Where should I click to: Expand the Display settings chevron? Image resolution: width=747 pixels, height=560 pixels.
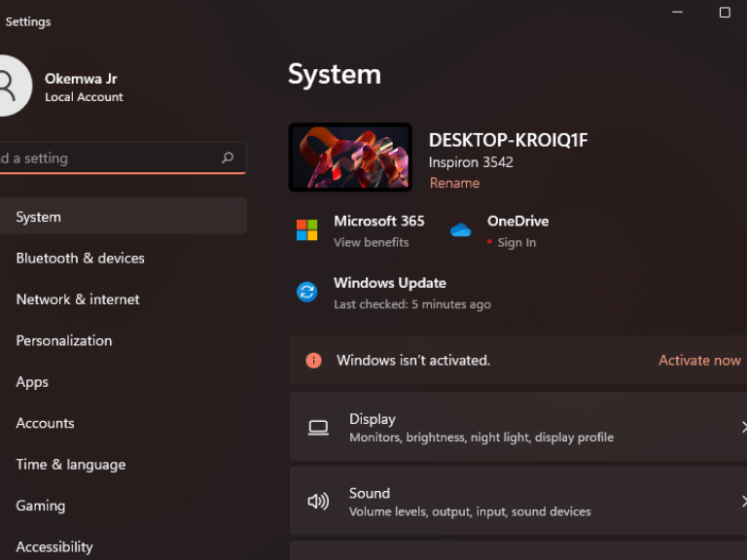pyautogui.click(x=743, y=428)
